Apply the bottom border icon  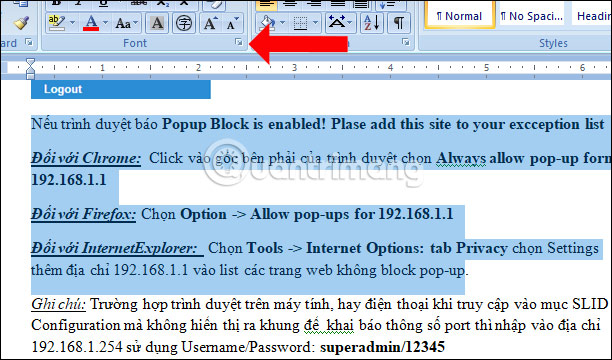point(300,23)
